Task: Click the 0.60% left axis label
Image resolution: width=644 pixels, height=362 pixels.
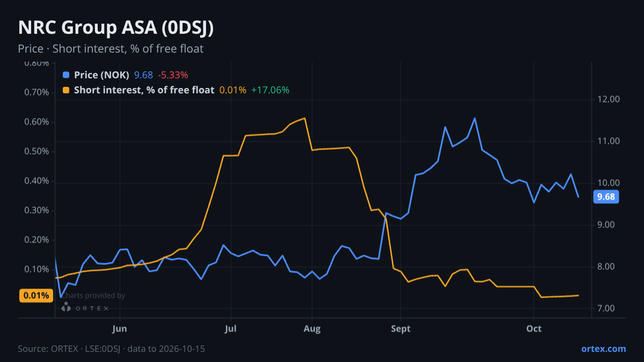Action: [x=36, y=122]
